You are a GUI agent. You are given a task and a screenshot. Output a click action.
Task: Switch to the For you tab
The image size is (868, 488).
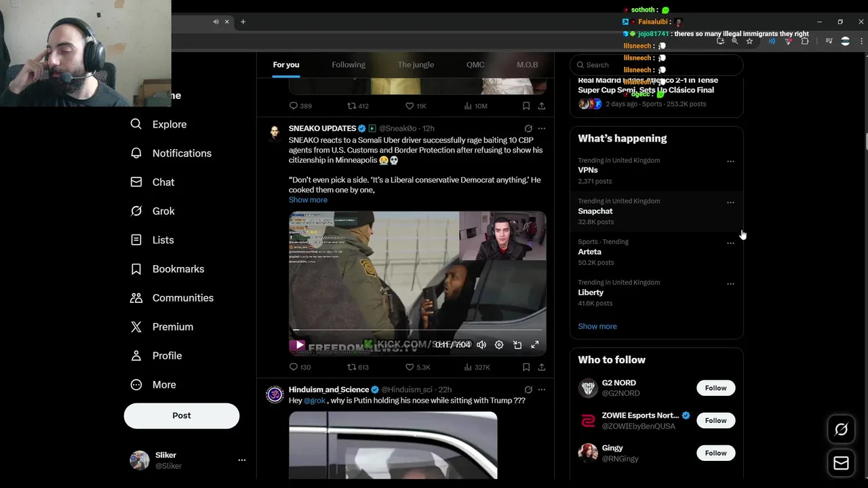(286, 65)
